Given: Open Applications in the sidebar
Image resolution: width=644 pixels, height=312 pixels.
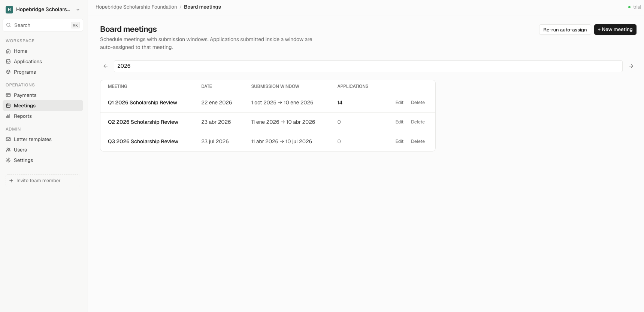Looking at the screenshot, I should [43, 61].
